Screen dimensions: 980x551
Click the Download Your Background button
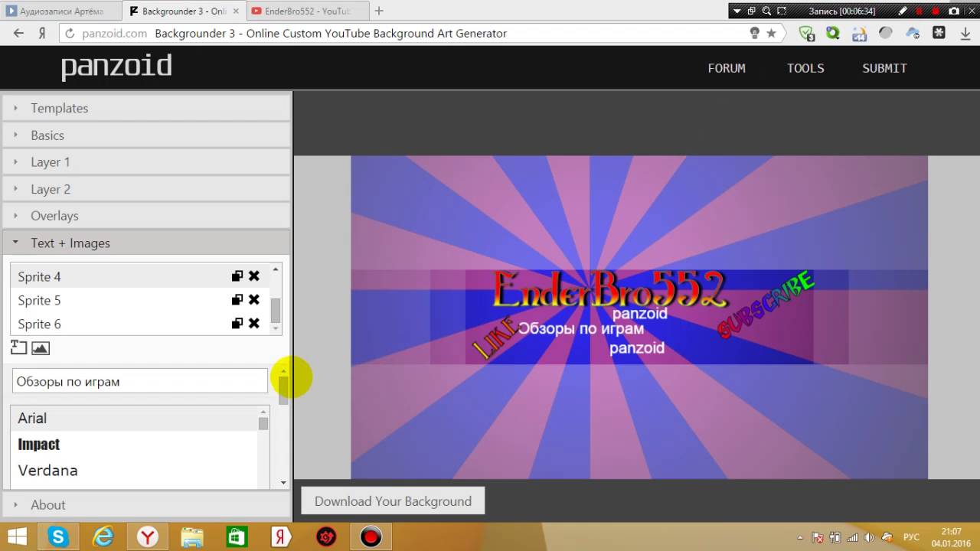[393, 501]
